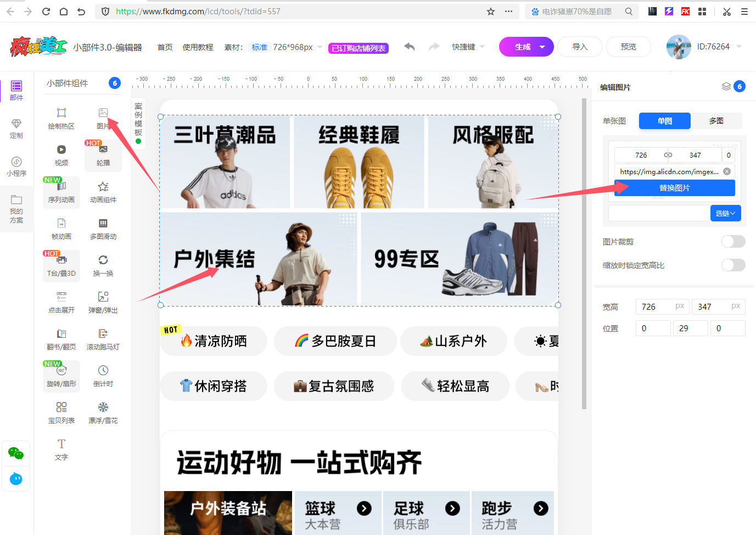The image size is (756, 535).
Task: Select the 绘制热区 hotspot drawing component
Action: 61,119
